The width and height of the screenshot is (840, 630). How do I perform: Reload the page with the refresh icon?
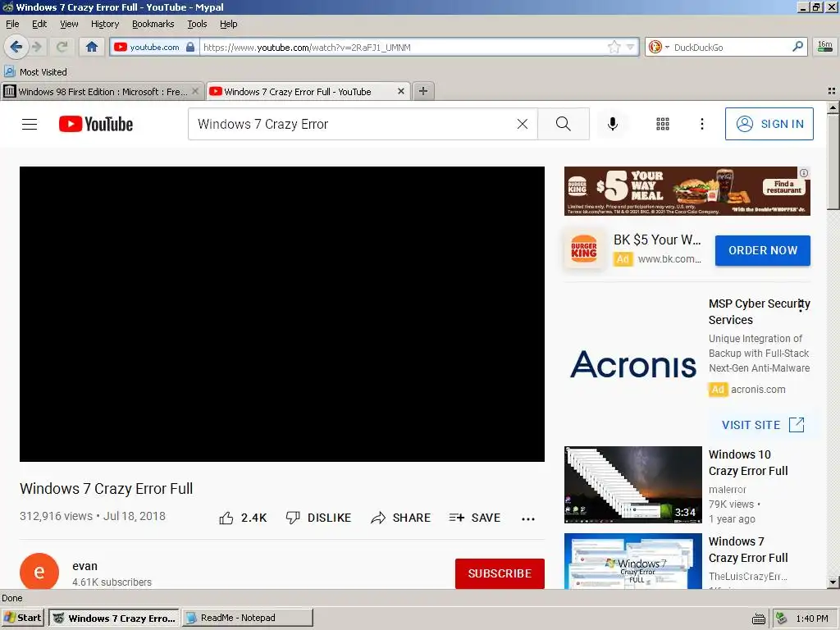62,47
